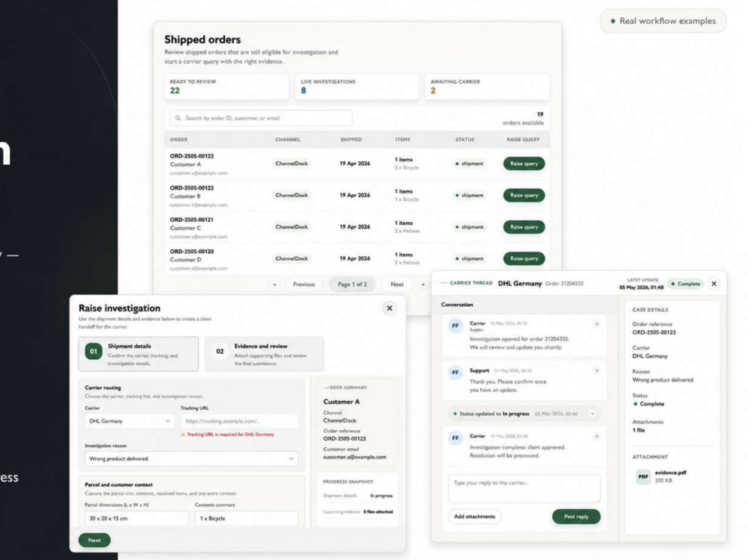Image resolution: width=747 pixels, height=560 pixels.
Task: Click the Add attachments button
Action: coord(474,517)
